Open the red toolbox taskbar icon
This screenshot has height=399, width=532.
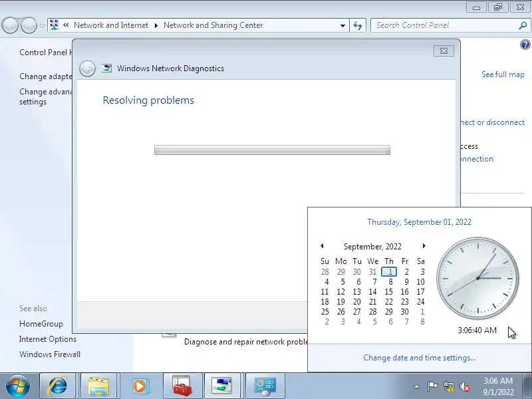[182, 386]
